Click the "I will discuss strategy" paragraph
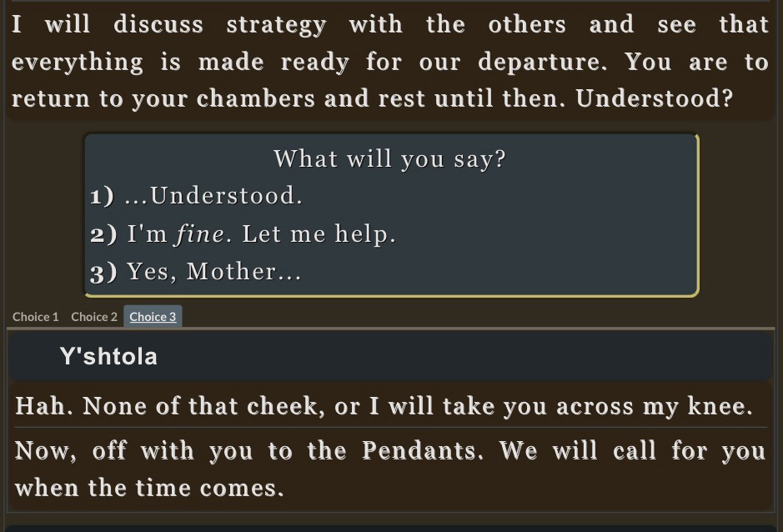The width and height of the screenshot is (783, 532). 390,62
